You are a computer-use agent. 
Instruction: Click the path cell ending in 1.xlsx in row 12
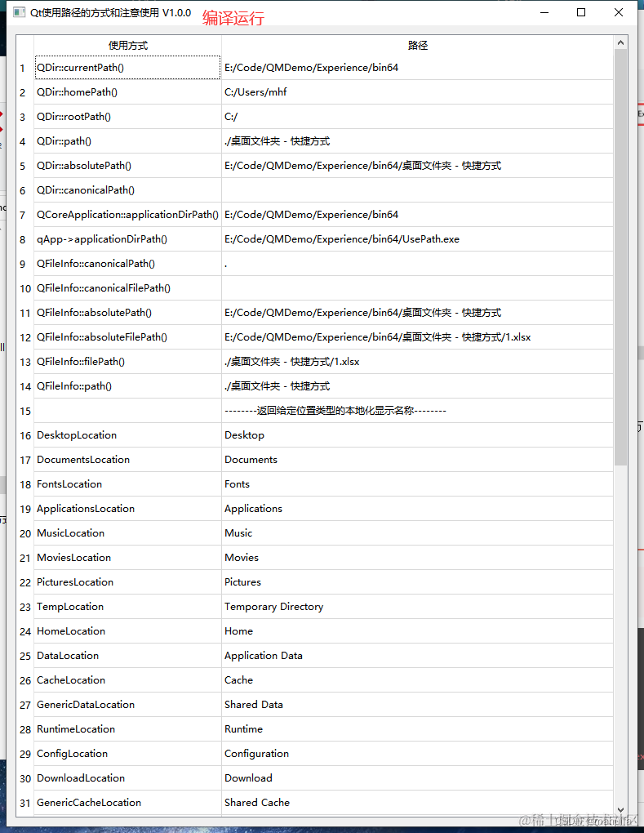coord(417,336)
